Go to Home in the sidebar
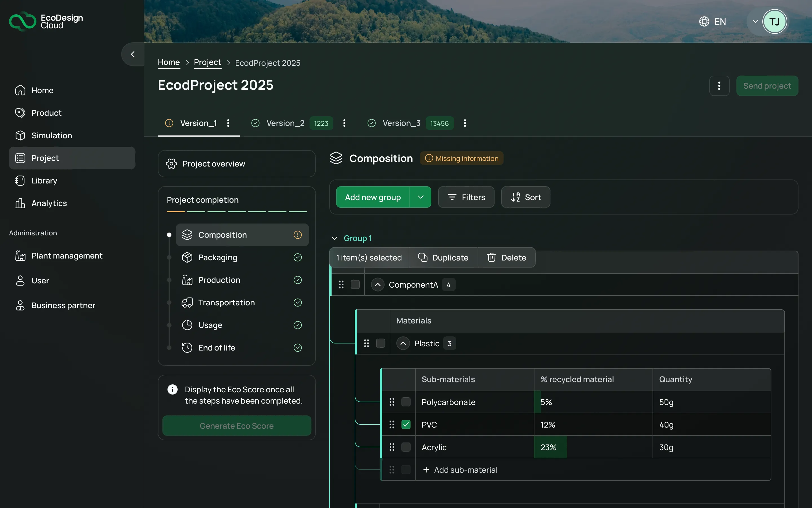This screenshot has height=508, width=812. 72,90
